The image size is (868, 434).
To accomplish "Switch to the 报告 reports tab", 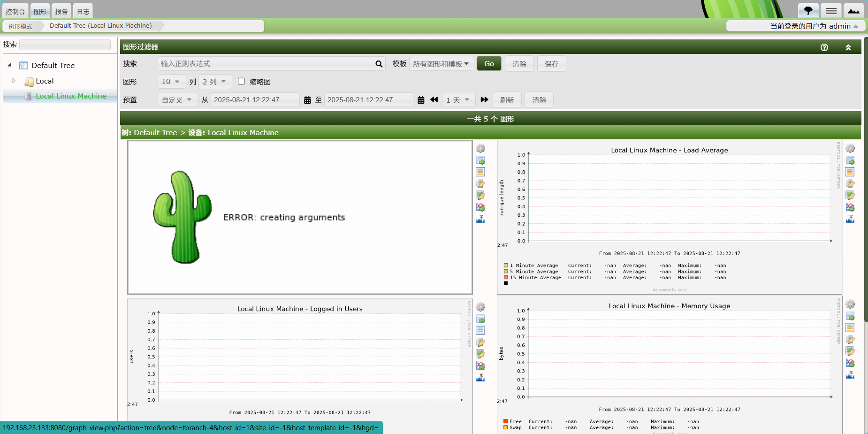I will [x=61, y=11].
